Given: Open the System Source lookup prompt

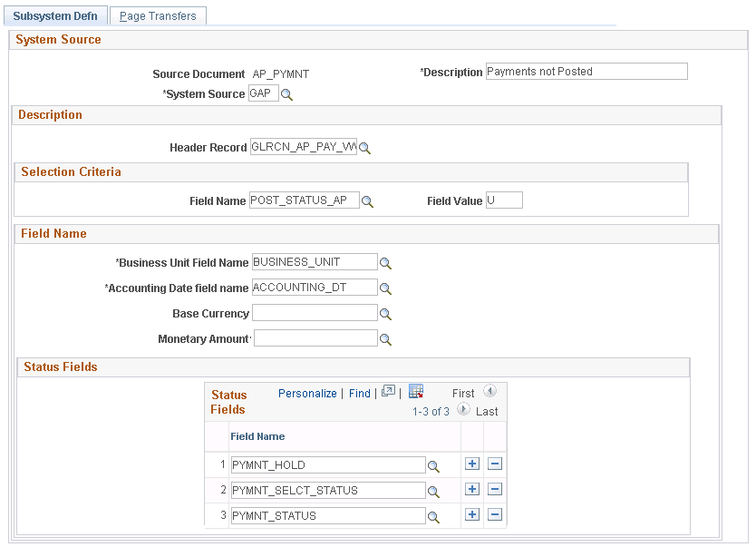Looking at the screenshot, I should pyautogui.click(x=289, y=93).
